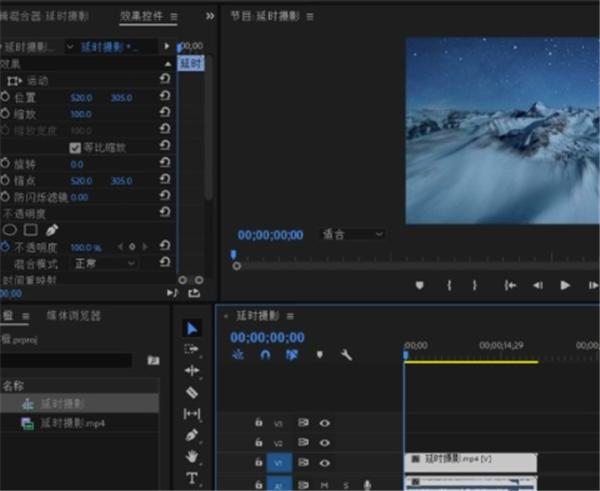The width and height of the screenshot is (600, 491).
Task: Lock the V2 track
Action: click(259, 442)
